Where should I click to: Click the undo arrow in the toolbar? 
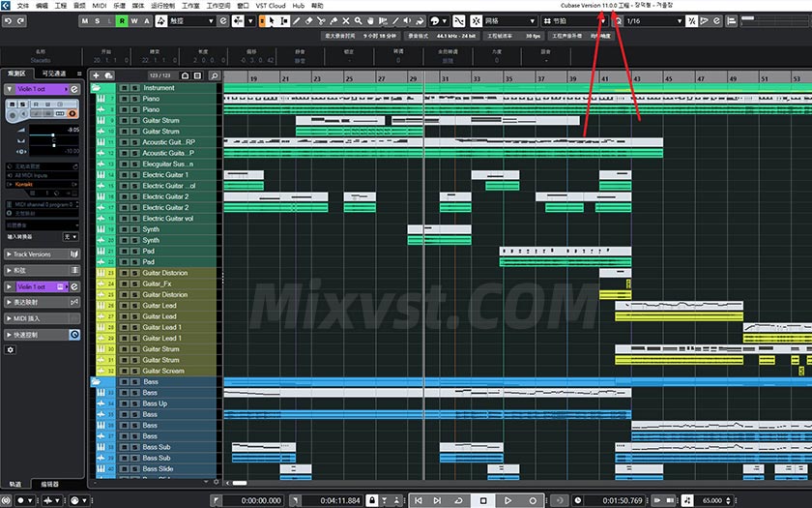click(8, 20)
